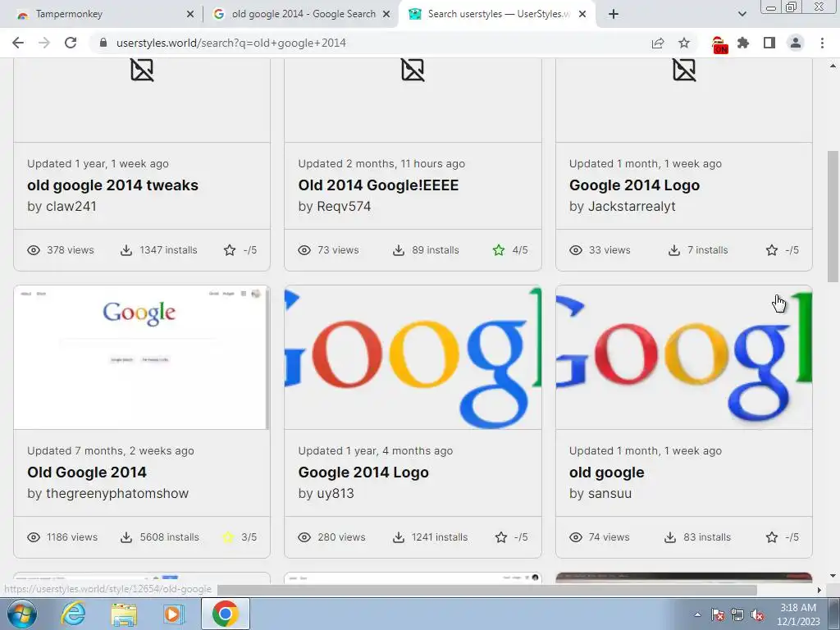This screenshot has width=840, height=630.
Task: Click missing image icon on Reqv574 card
Action: point(413,70)
